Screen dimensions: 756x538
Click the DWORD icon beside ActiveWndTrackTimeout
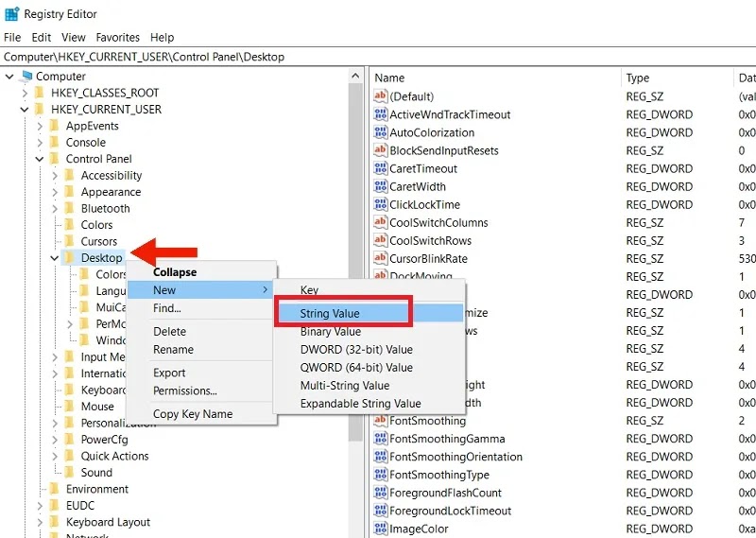pos(381,114)
